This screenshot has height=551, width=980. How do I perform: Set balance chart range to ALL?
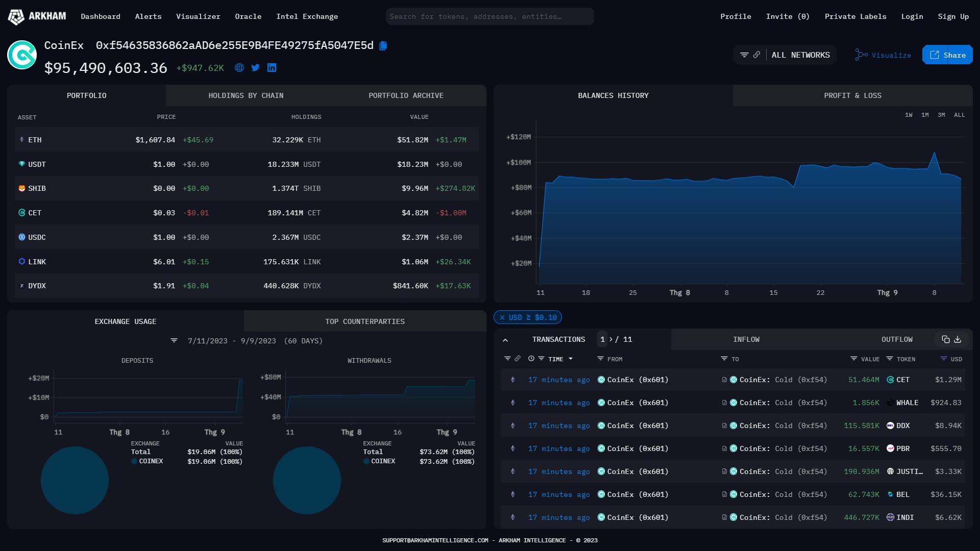pos(960,115)
